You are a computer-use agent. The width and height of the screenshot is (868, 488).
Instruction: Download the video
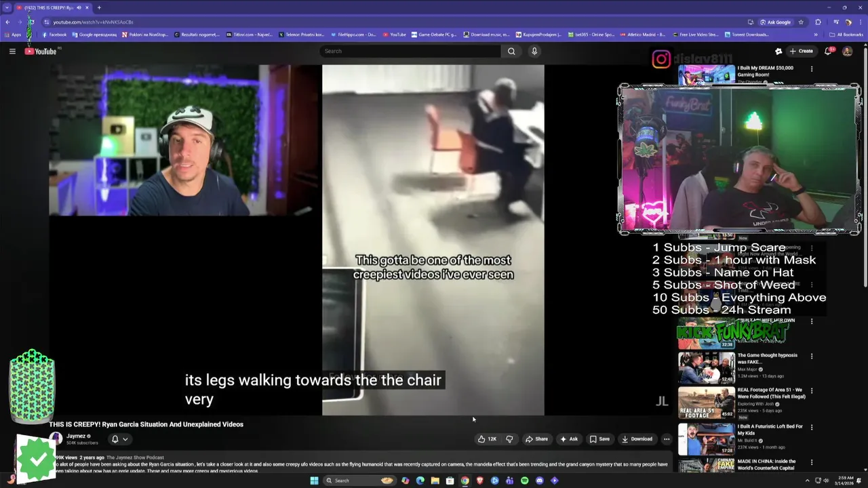[637, 439]
